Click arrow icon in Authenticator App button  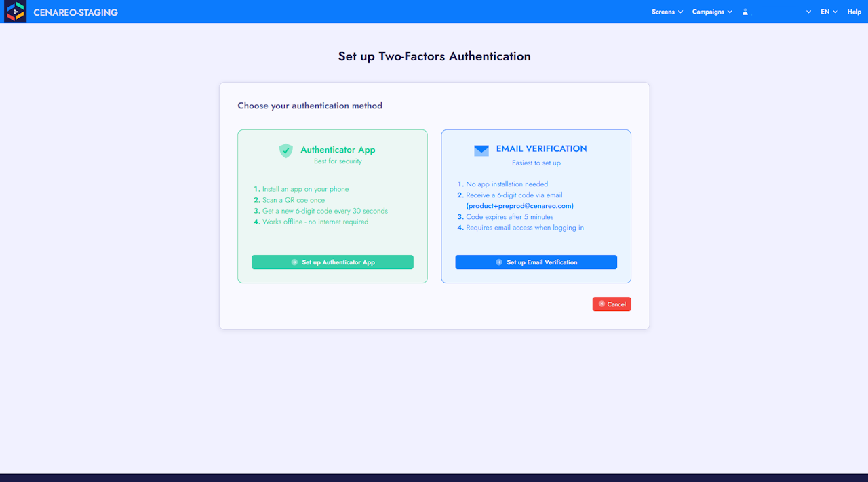point(294,262)
